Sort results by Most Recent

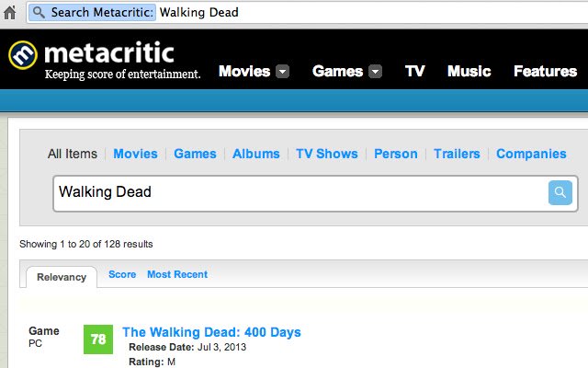tap(177, 274)
